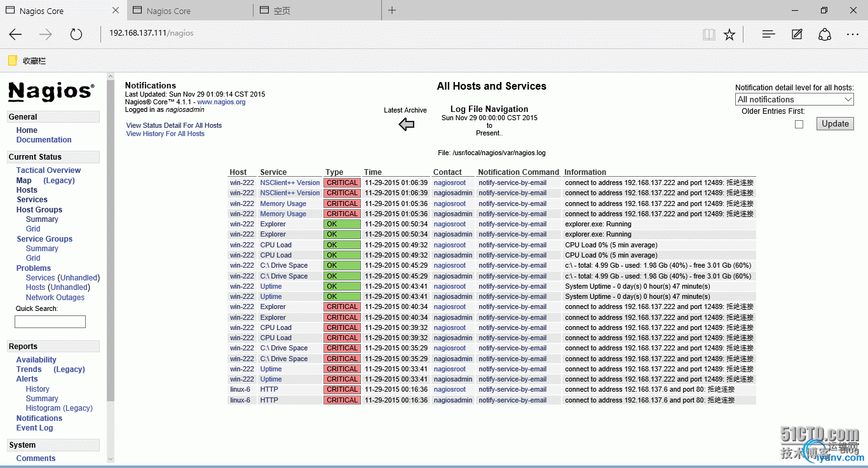Open the NSClient++ Version service for nagiosroot
868x468 pixels.
290,182
